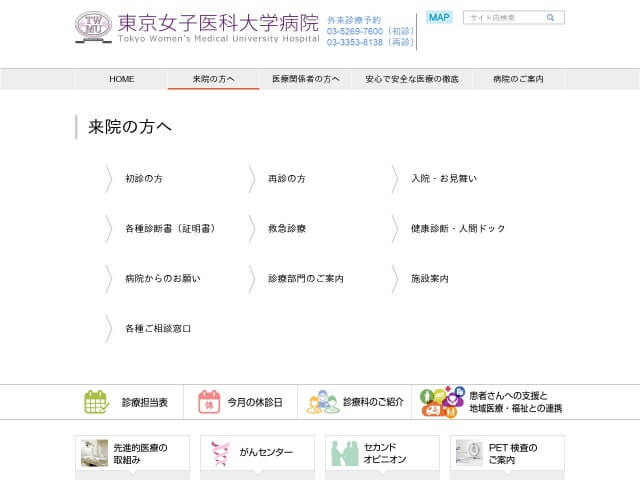Click 東京女子医科大学病院 title text
The width and height of the screenshot is (640, 480).
click(218, 22)
